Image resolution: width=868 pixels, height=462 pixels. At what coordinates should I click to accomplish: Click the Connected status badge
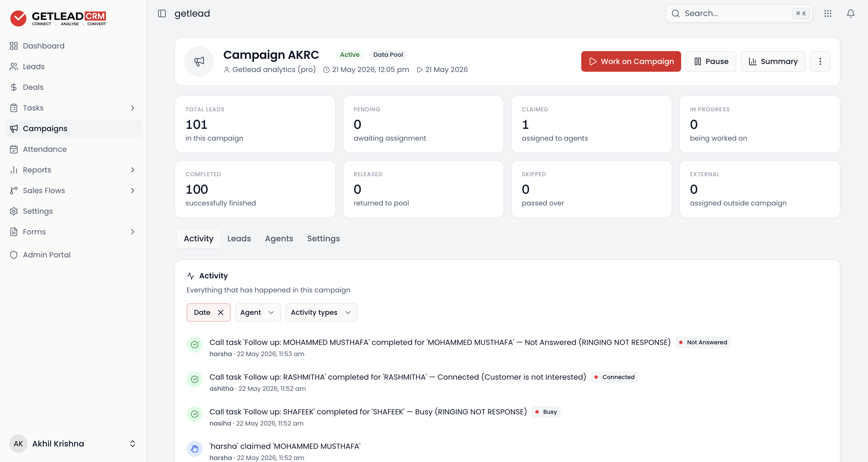tap(614, 377)
